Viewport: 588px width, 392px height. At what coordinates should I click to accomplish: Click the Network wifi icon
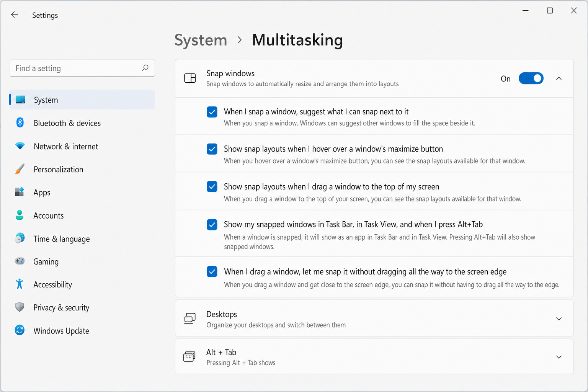pyautogui.click(x=20, y=146)
